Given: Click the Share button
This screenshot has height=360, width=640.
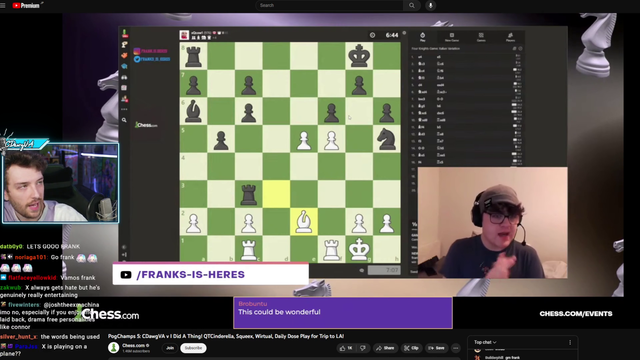Looking at the screenshot, I should [385, 348].
